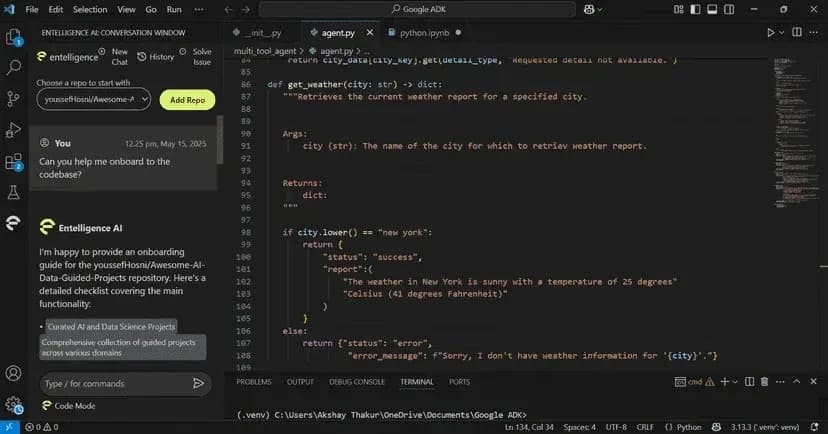Image resolution: width=828 pixels, height=434 pixels.
Task: Click Solve Issue in Entelligence panel
Action: point(196,56)
